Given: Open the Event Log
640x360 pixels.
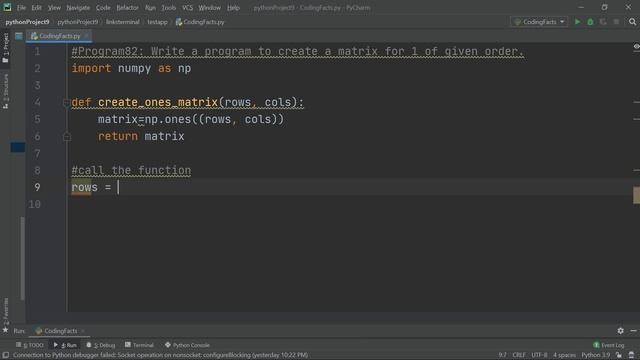Looking at the screenshot, I should [x=609, y=345].
